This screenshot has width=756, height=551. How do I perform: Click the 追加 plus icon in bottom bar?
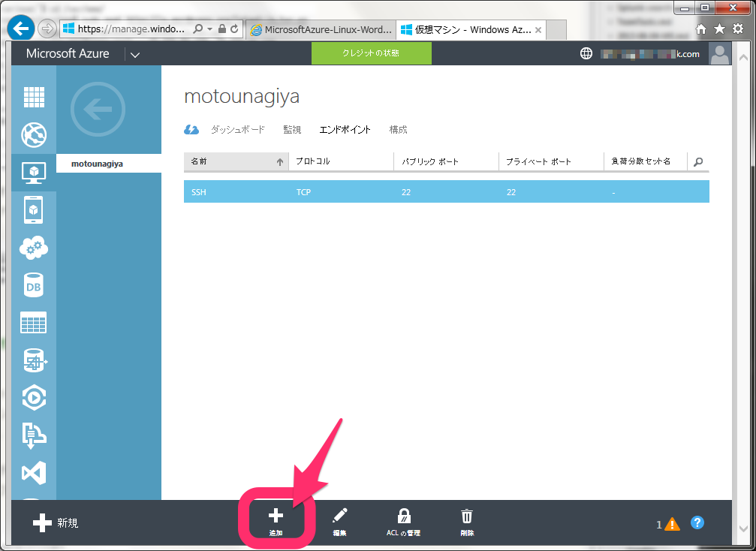pyautogui.click(x=276, y=516)
